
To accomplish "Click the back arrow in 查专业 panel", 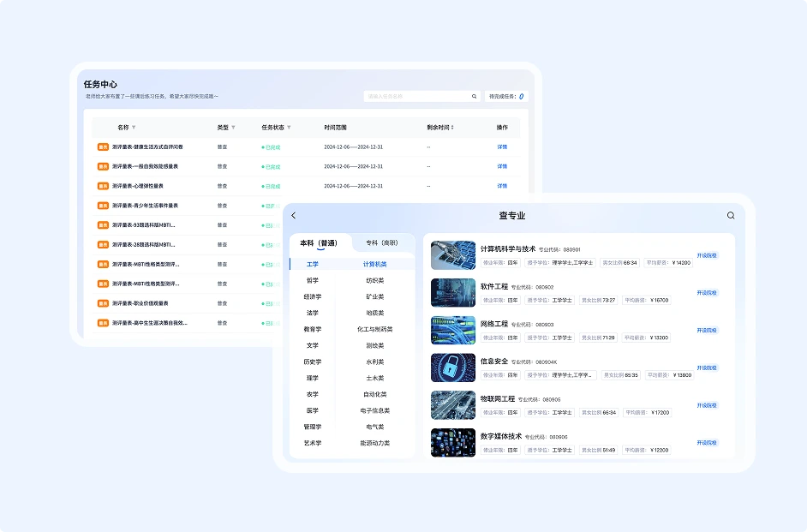I will (294, 216).
